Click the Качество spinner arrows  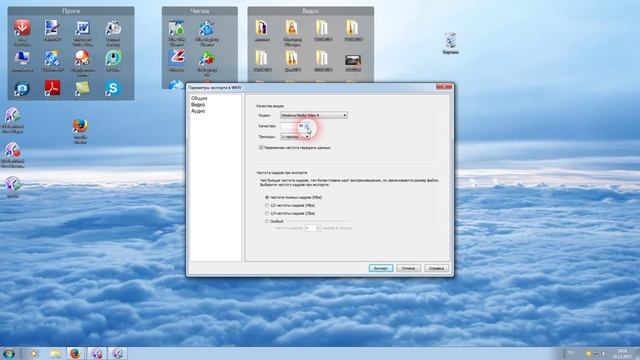pos(307,126)
